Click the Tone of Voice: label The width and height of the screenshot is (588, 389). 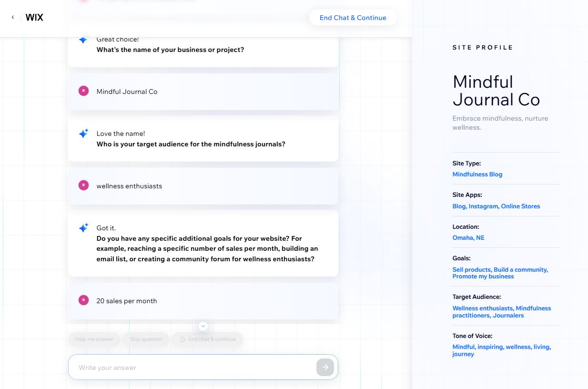pyautogui.click(x=472, y=336)
